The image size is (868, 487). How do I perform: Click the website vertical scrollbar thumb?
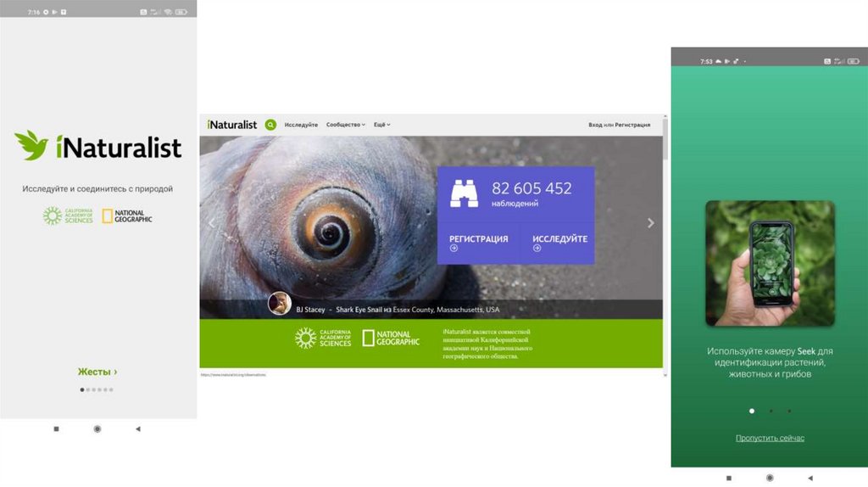click(665, 139)
